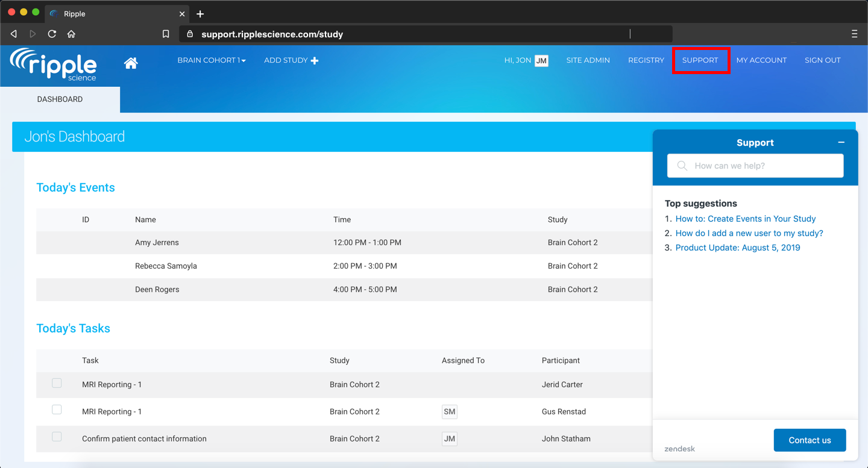Click the home icon in header
The image size is (868, 468).
point(131,63)
